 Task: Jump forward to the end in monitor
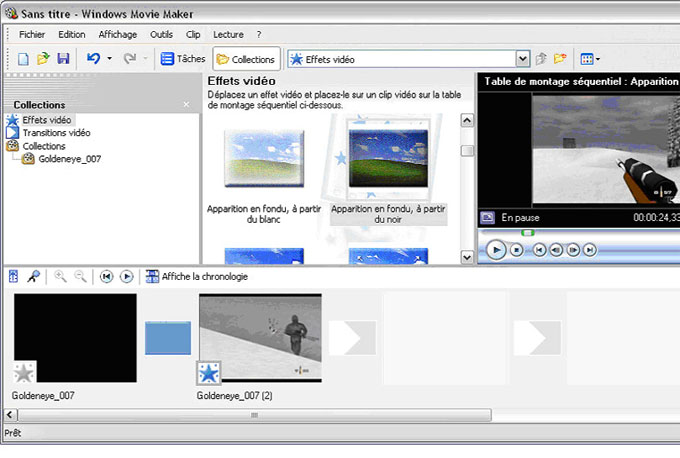589,250
